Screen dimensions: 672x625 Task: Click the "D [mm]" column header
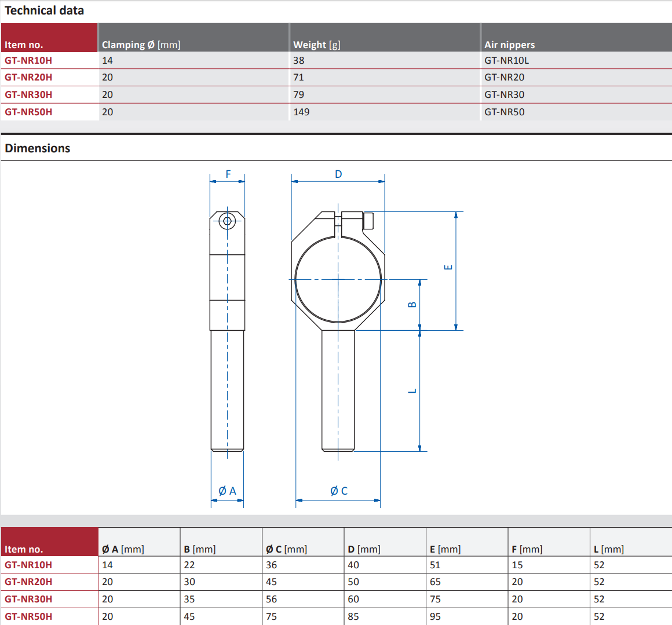364,549
